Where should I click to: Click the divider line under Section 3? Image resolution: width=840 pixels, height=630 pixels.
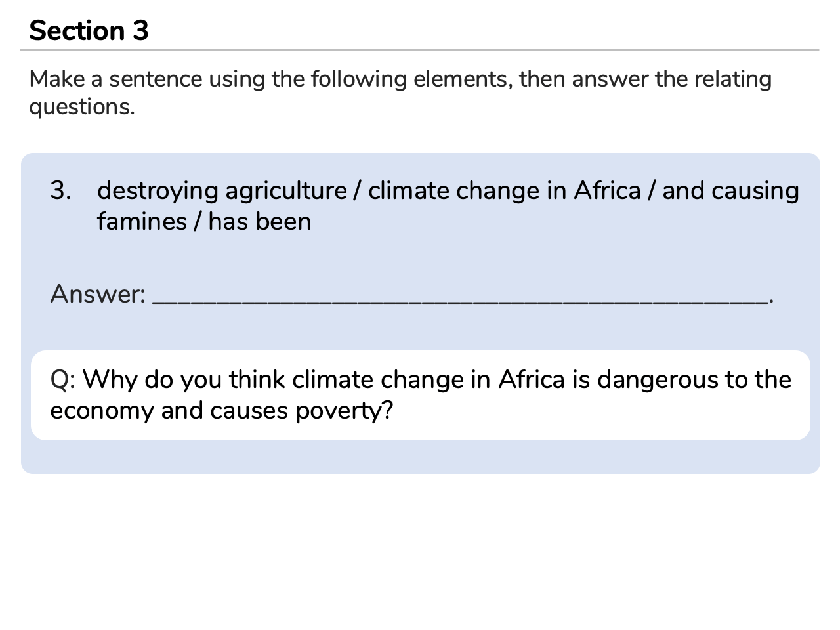(419, 50)
